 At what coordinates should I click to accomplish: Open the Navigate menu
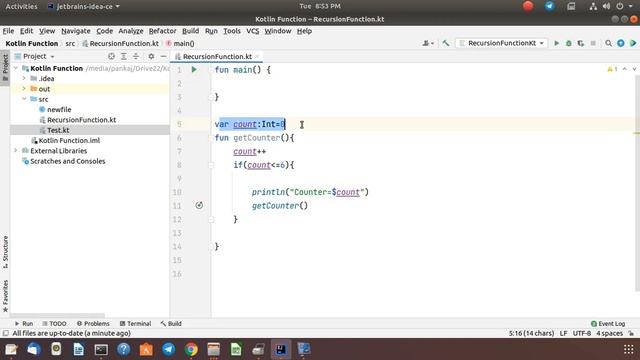(76, 31)
